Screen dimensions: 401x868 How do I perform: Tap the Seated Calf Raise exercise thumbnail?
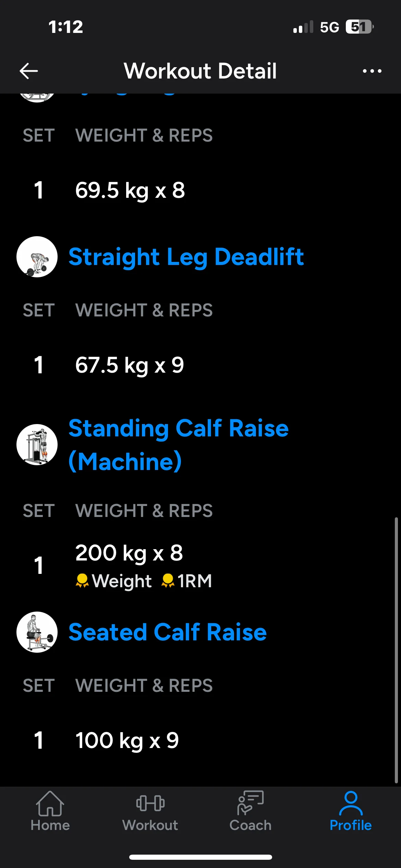tap(37, 632)
